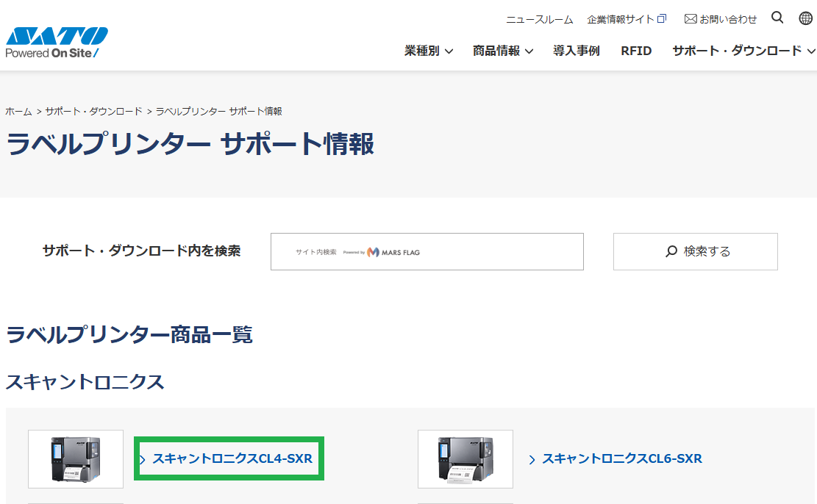
Task: Open 導入事例 menu item
Action: (x=577, y=51)
